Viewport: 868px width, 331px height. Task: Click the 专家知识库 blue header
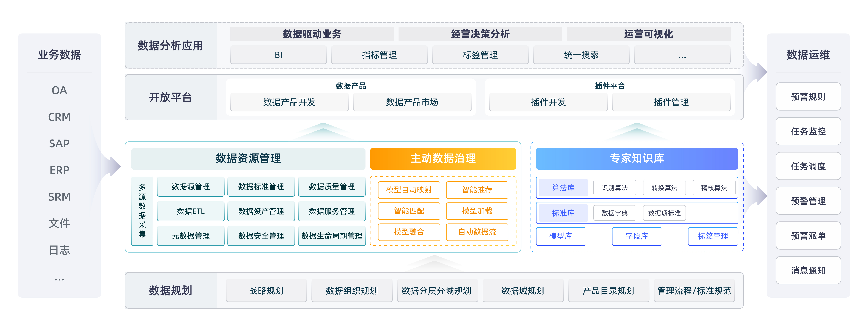(x=637, y=158)
